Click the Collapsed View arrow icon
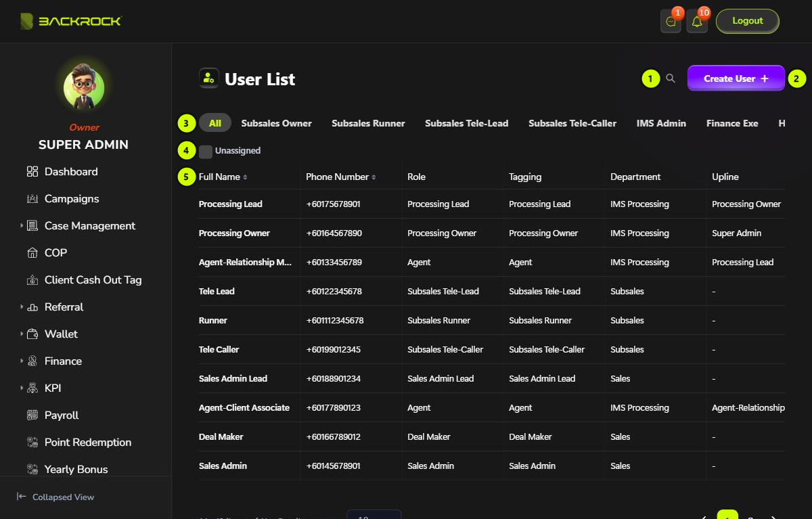 point(22,497)
